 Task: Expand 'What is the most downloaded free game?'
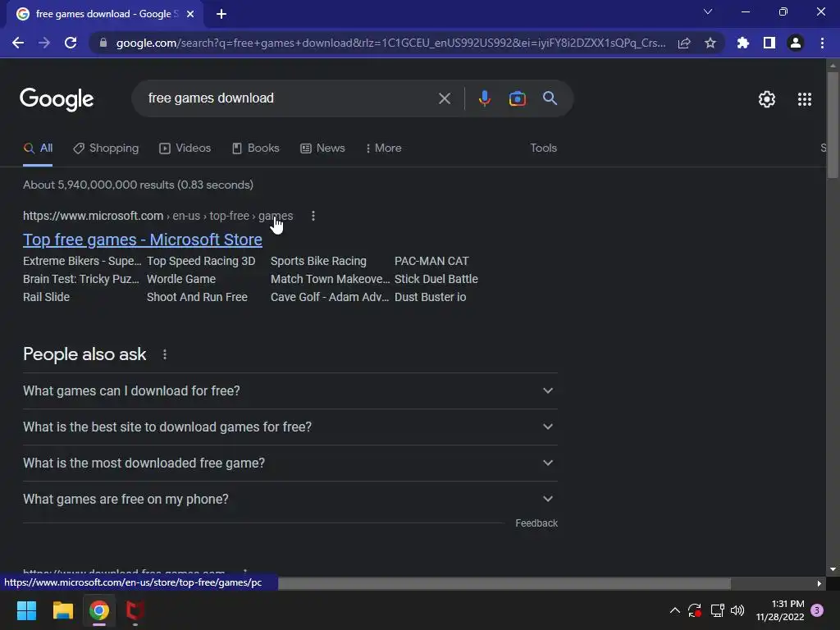click(290, 463)
